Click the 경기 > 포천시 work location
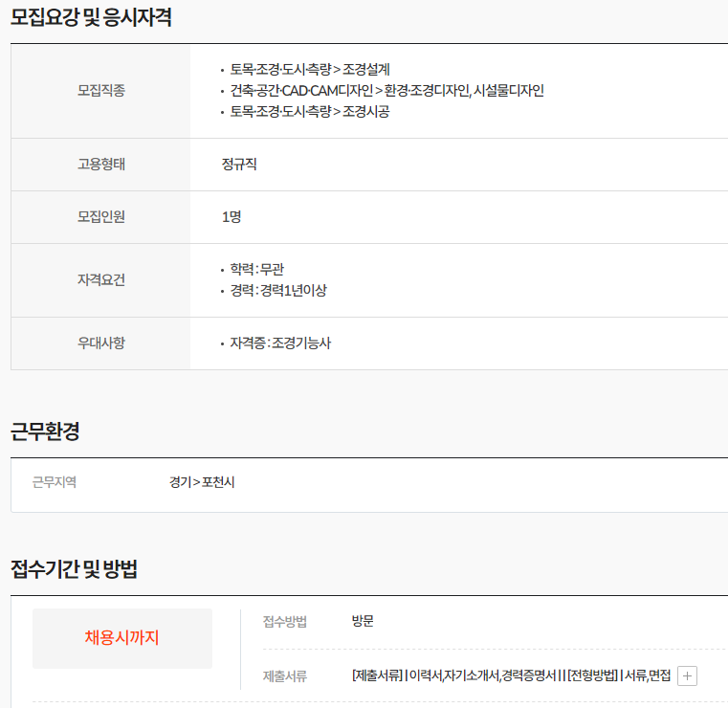The image size is (728, 708). coord(202,482)
